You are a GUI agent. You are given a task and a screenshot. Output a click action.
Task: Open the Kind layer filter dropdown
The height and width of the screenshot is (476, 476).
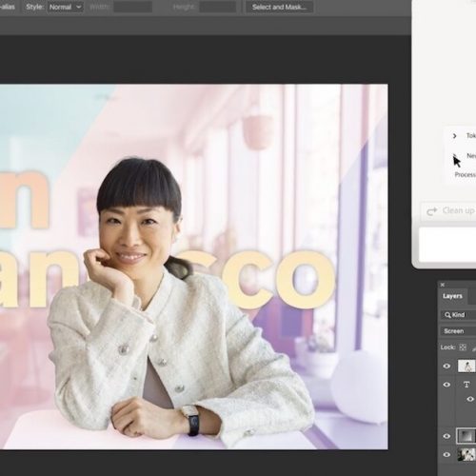tap(458, 315)
